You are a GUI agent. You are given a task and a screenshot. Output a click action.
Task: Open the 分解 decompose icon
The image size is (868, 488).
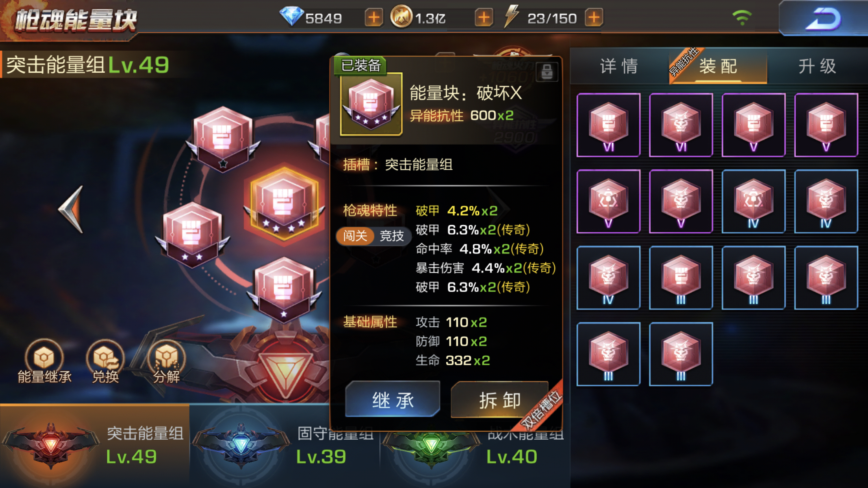167,361
